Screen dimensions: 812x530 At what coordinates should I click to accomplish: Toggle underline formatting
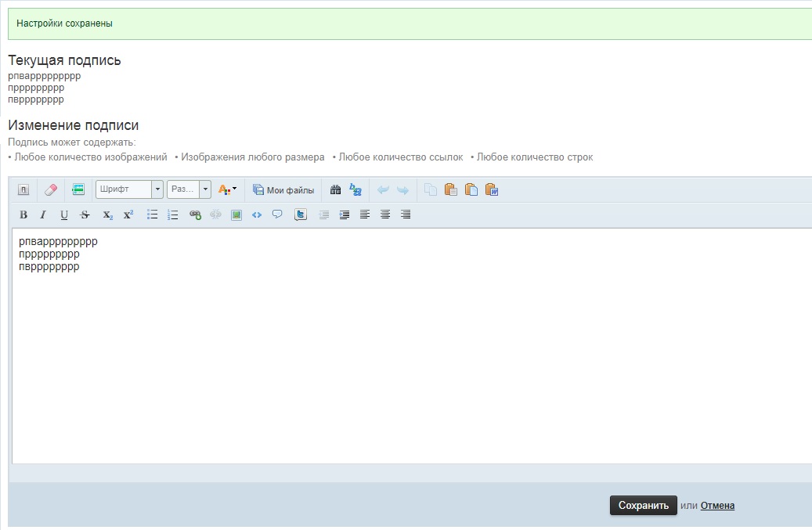[64, 215]
